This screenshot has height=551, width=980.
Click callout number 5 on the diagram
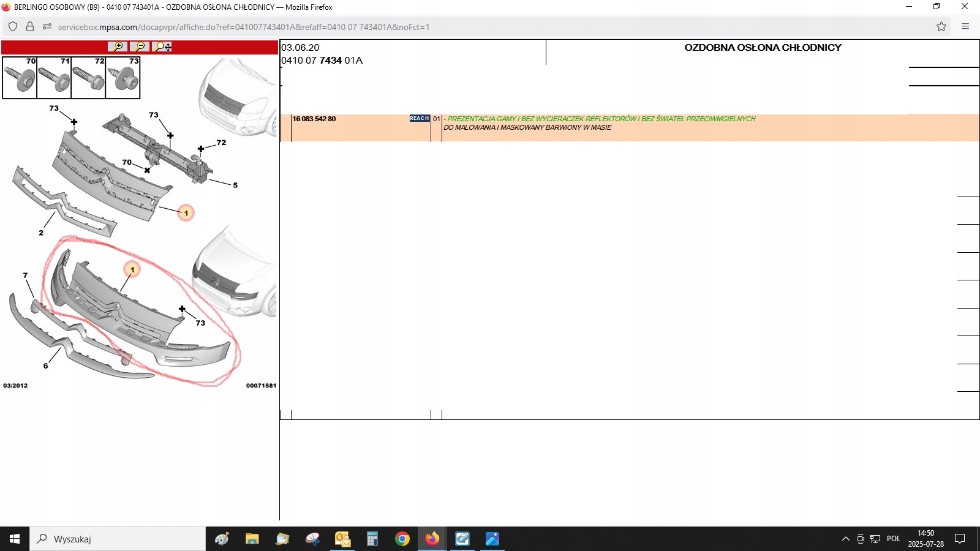click(235, 185)
